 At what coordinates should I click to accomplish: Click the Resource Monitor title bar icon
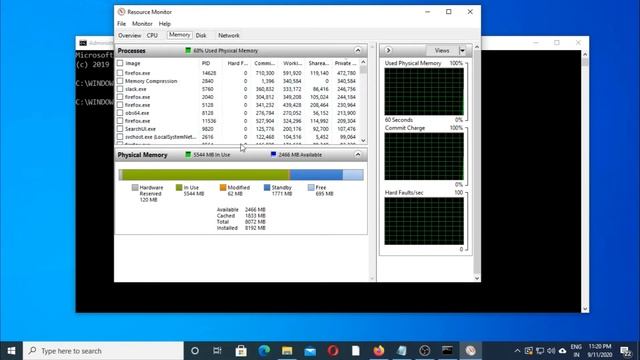[x=121, y=12]
